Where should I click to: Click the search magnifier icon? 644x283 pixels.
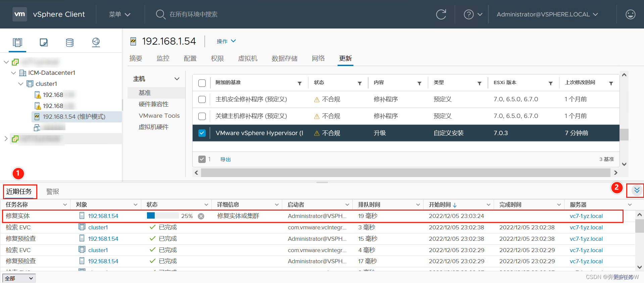click(x=160, y=14)
